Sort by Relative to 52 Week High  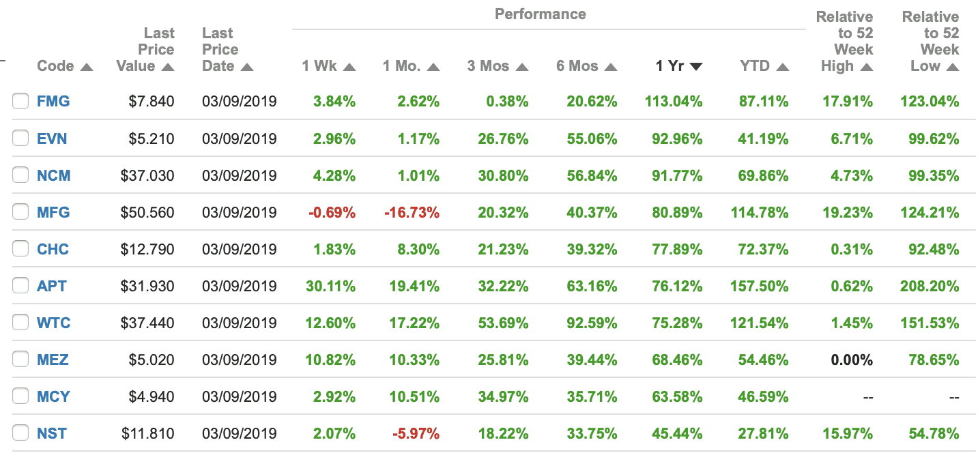(867, 67)
